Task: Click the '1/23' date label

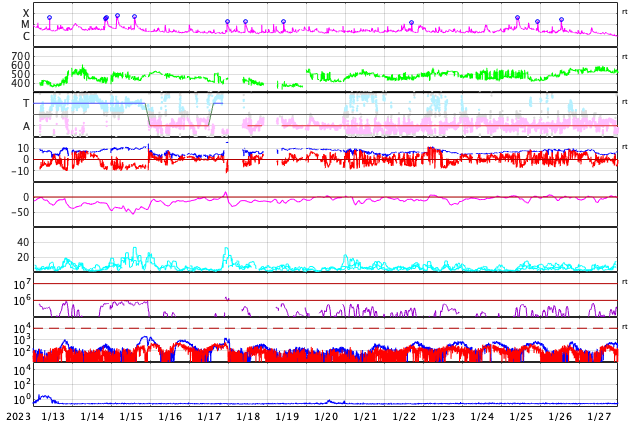Action: tap(443, 417)
